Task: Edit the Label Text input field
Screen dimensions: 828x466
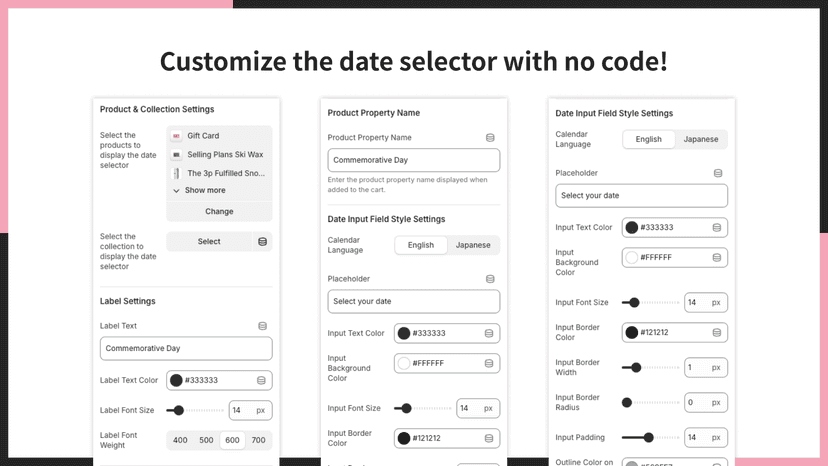Action: [x=186, y=349]
